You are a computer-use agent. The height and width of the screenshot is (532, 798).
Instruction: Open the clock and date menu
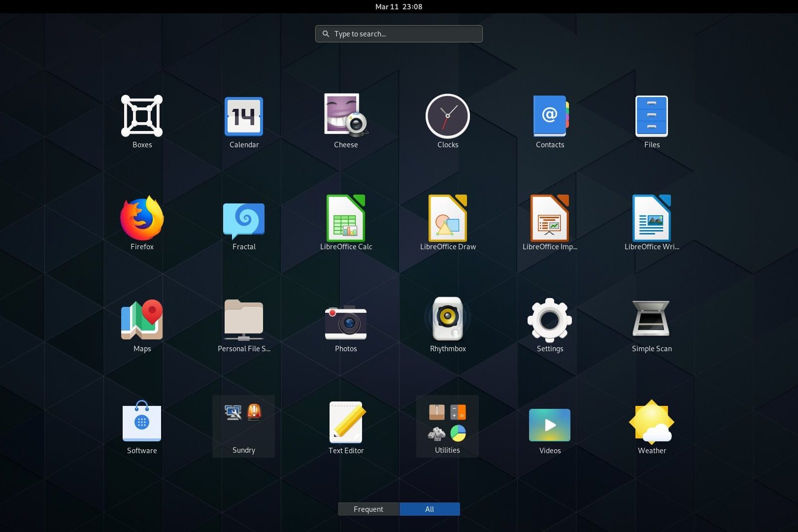point(399,6)
